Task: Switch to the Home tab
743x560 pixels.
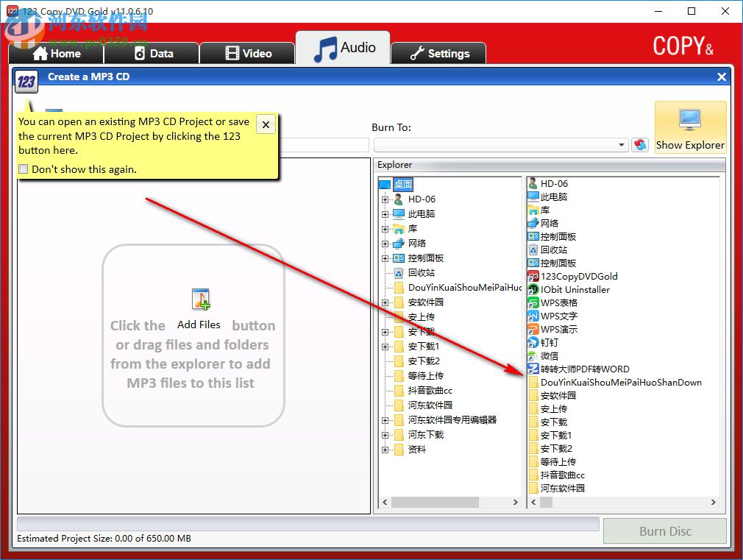Action: point(56,53)
